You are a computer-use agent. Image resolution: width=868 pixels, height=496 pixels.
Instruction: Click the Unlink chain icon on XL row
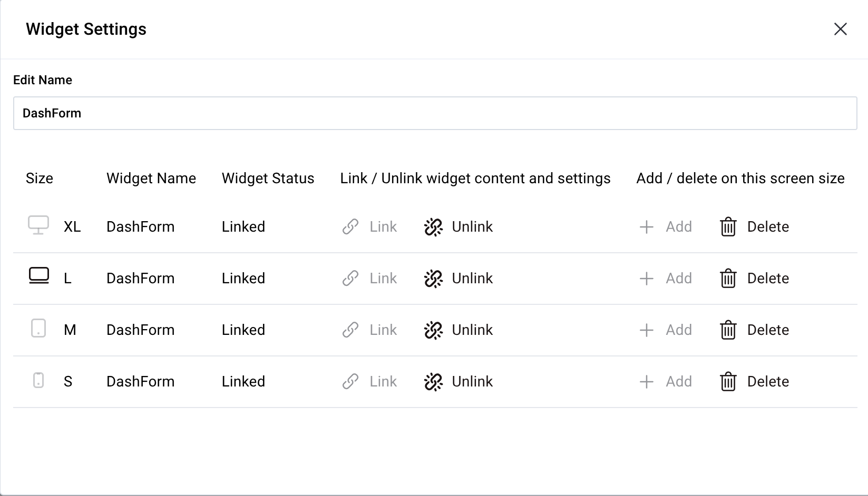pos(432,226)
